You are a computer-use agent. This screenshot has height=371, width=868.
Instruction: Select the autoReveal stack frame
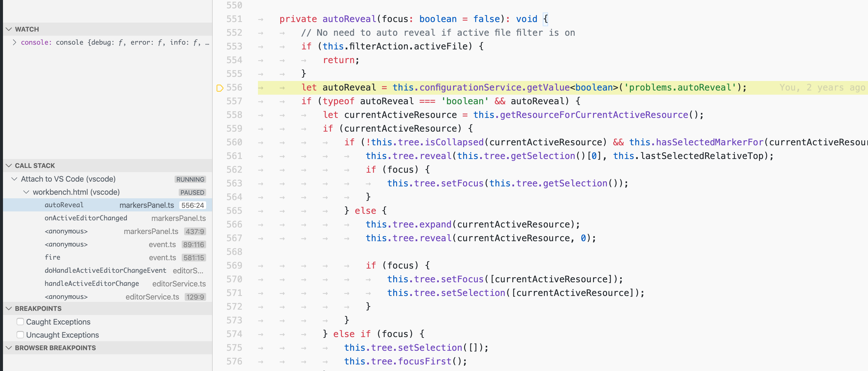tap(64, 205)
